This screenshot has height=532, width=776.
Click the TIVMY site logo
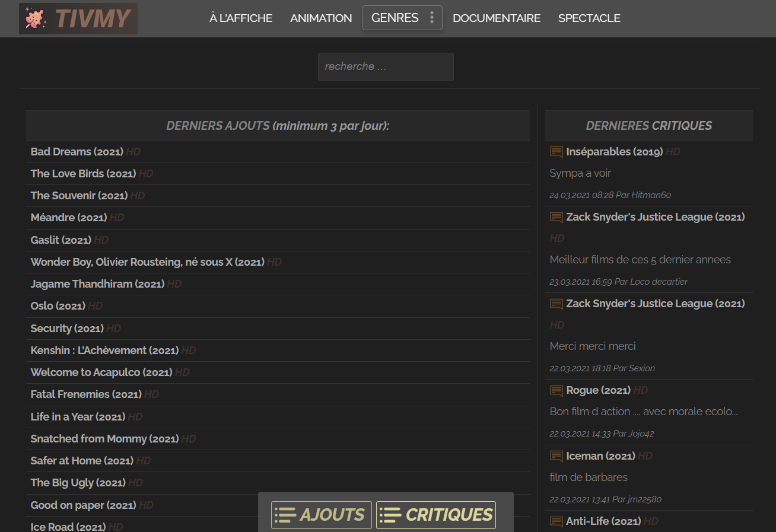(78, 18)
